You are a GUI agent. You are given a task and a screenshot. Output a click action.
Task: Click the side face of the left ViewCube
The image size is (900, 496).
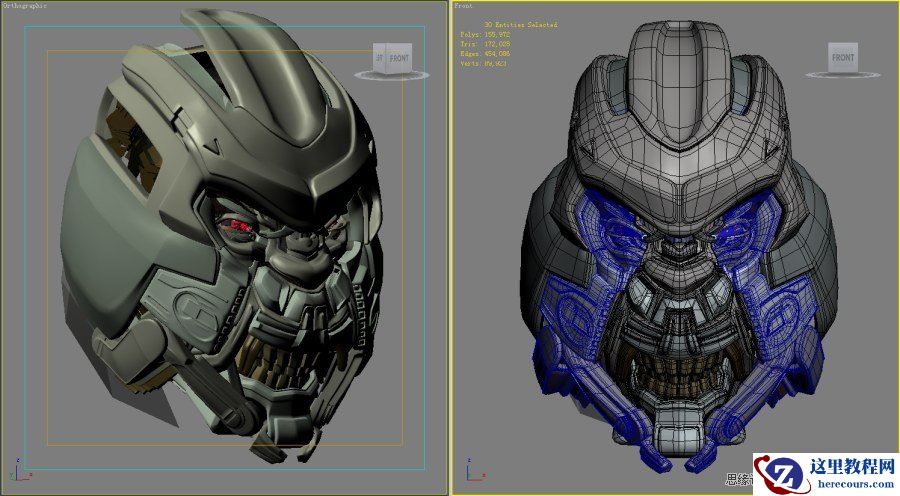click(x=379, y=59)
